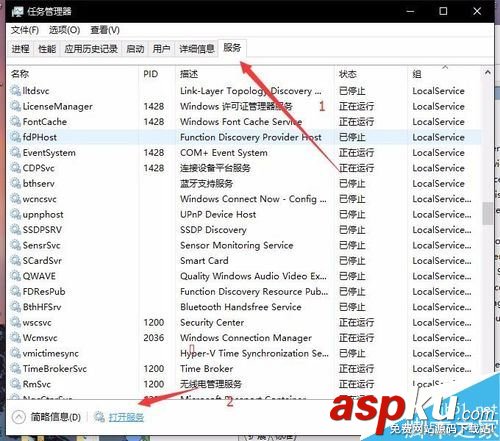This screenshot has width=500, height=441.
Task: Select 'Windows Font Cache Service' description
Action: [241, 122]
